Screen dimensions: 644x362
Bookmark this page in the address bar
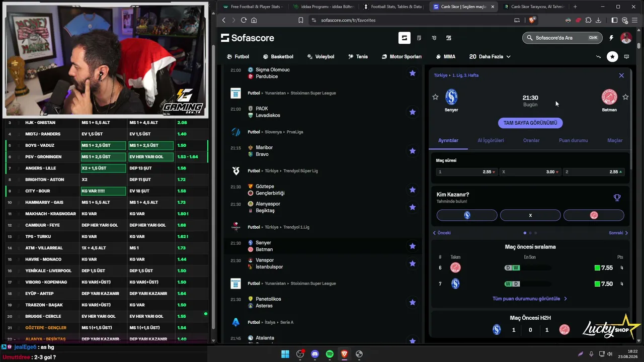pos(301,20)
